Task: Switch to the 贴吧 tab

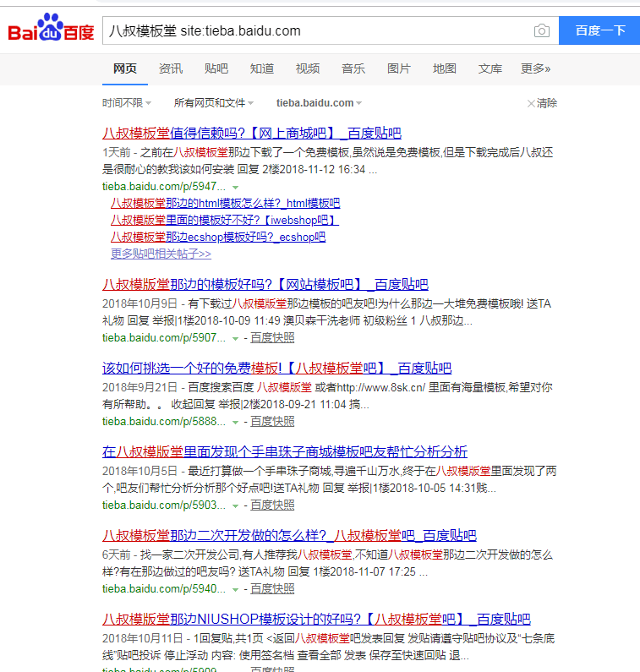Action: coord(216,68)
